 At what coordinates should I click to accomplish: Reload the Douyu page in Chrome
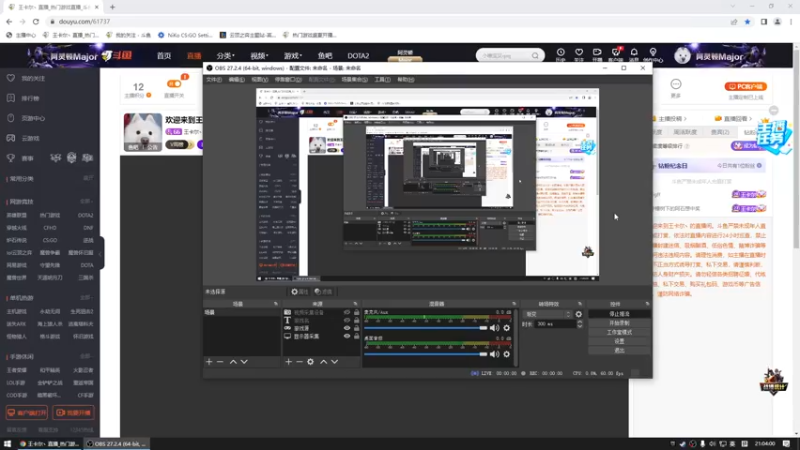coord(36,21)
